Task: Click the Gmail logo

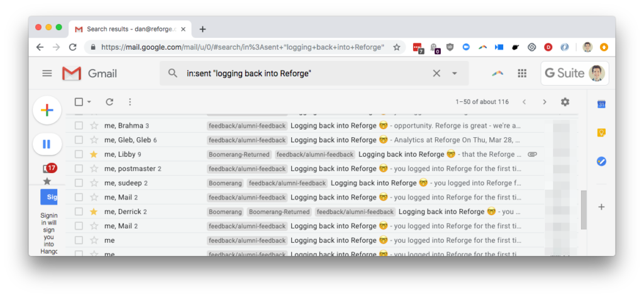Action: click(89, 74)
